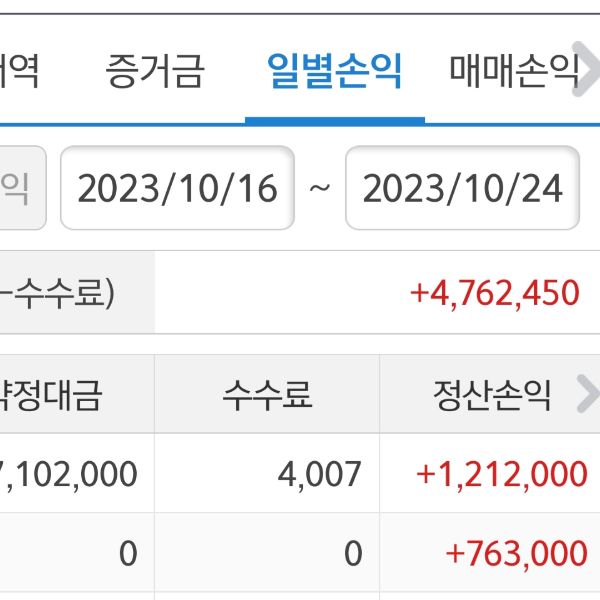Screen dimensions: 600x600
Task: Tap the +1,212,000 settlement profit cell
Action: [501, 473]
